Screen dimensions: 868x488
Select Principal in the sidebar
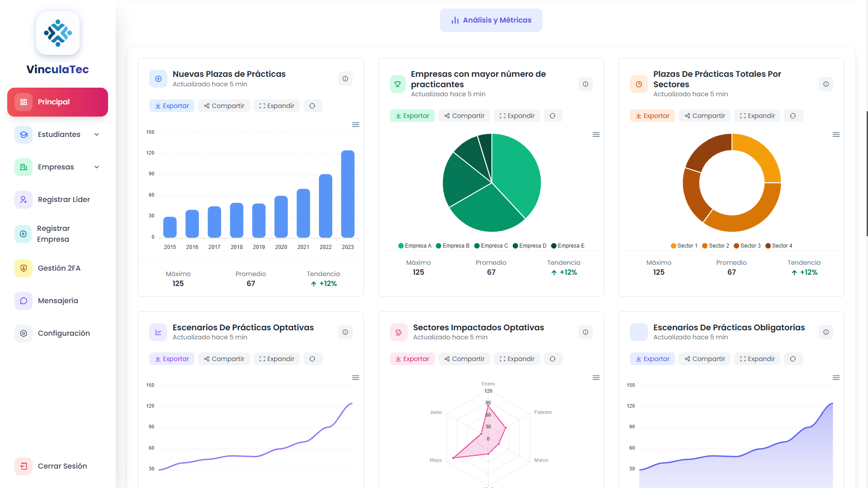(x=57, y=102)
